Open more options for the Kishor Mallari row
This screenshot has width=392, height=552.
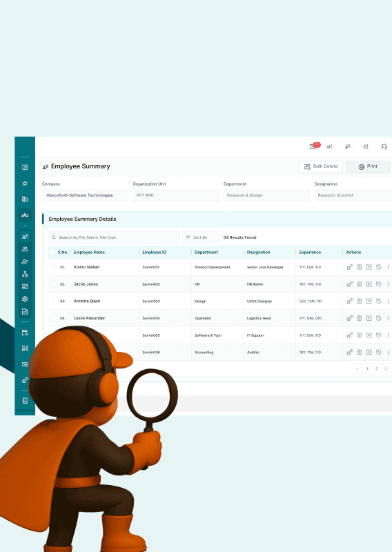[x=388, y=267]
